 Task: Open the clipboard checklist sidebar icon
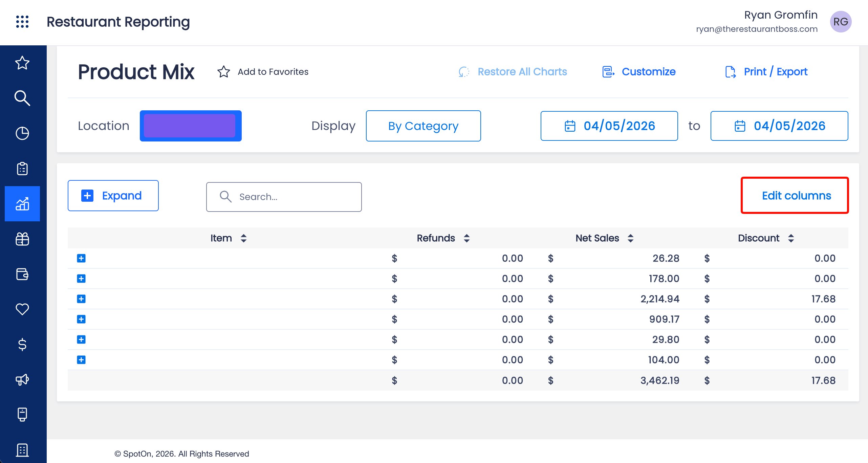22,169
